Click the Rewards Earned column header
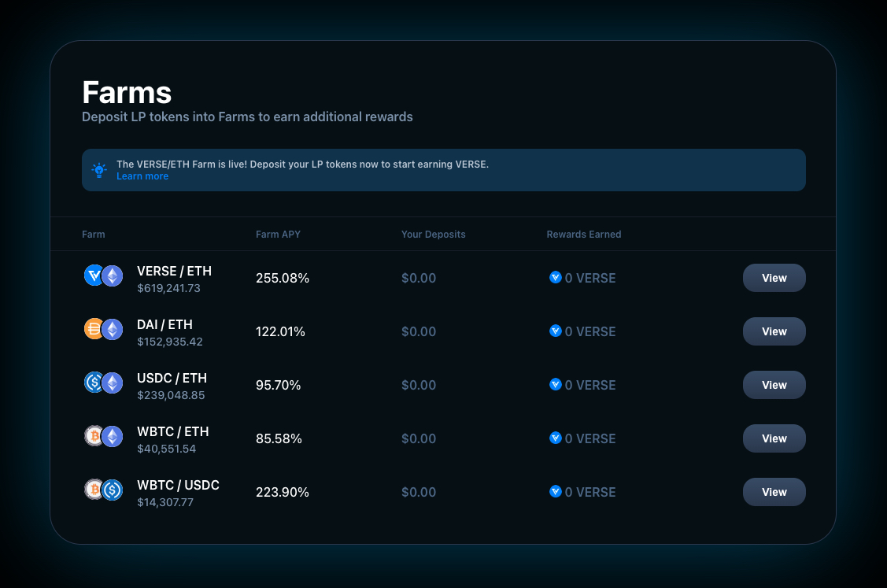This screenshot has width=887, height=588. (583, 234)
